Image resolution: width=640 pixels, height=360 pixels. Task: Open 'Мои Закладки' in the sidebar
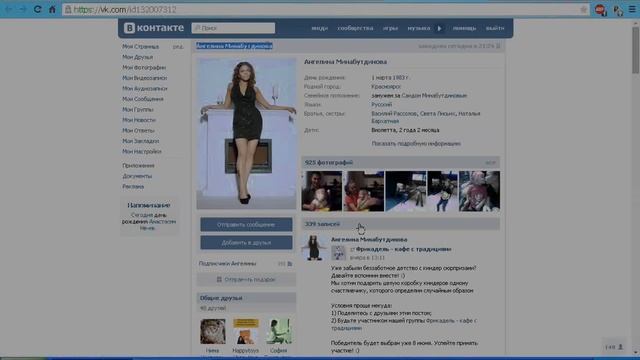pos(141,141)
